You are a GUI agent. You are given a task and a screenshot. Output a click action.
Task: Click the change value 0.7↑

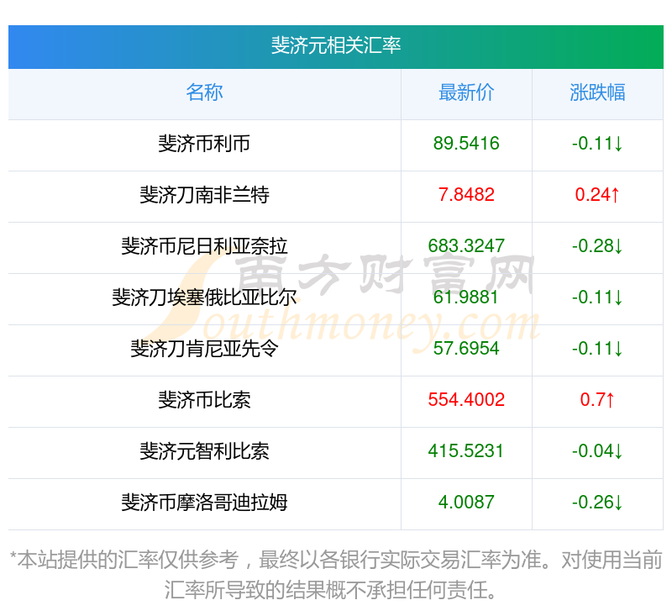click(x=597, y=400)
